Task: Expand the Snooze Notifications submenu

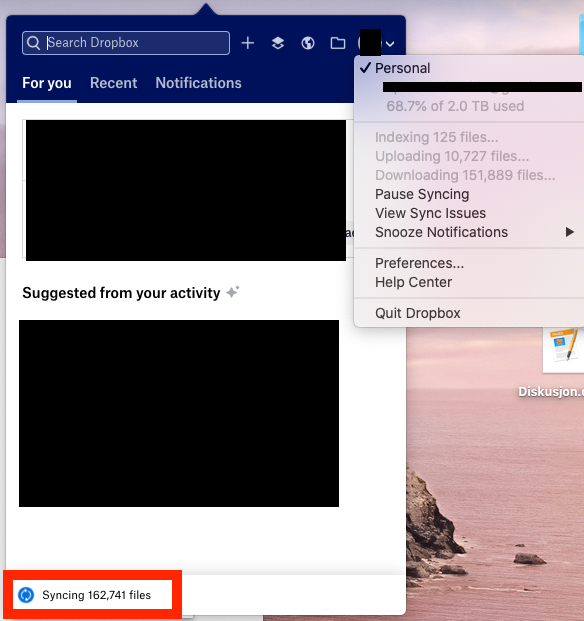Action: [469, 232]
